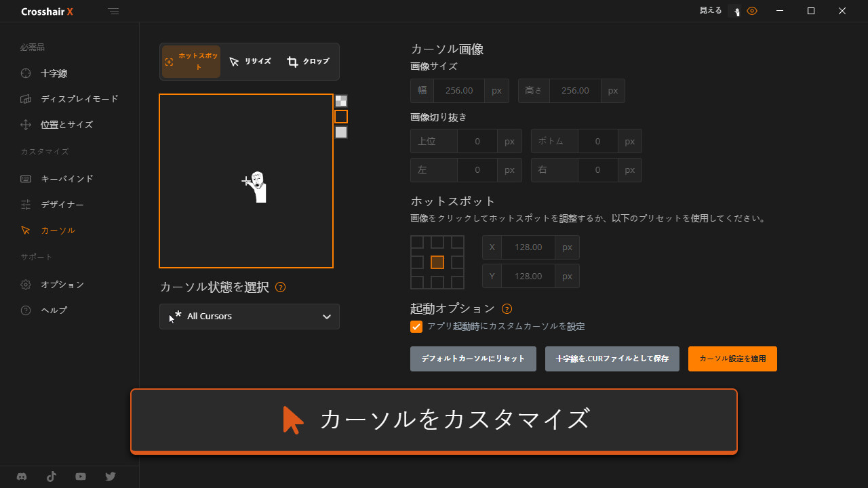Toggle crosshair visibility eye icon
Screen dimensions: 868x488
tap(752, 11)
